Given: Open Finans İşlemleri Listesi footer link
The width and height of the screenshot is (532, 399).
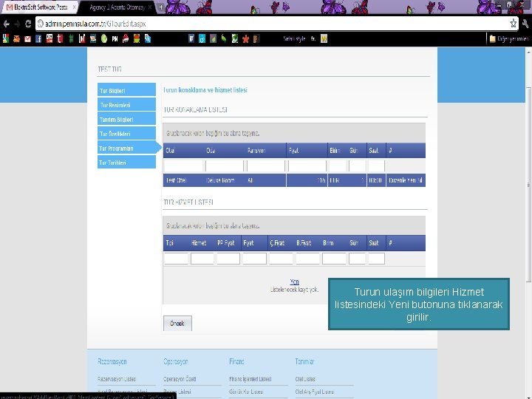Looking at the screenshot, I should [250, 379].
